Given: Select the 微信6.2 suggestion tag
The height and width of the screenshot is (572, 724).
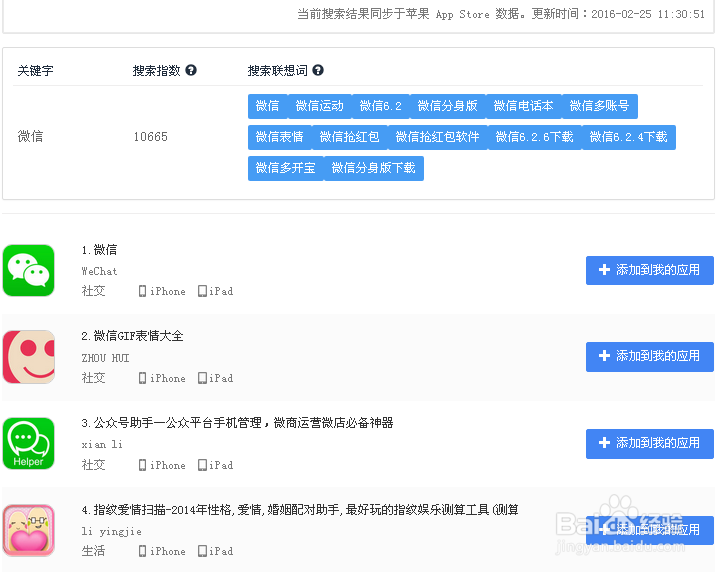Looking at the screenshot, I should (x=380, y=106).
